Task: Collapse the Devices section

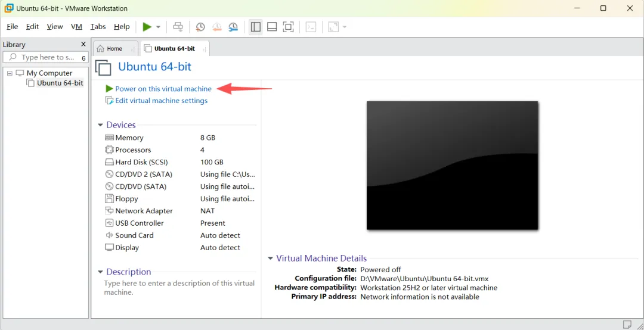Action: point(100,125)
